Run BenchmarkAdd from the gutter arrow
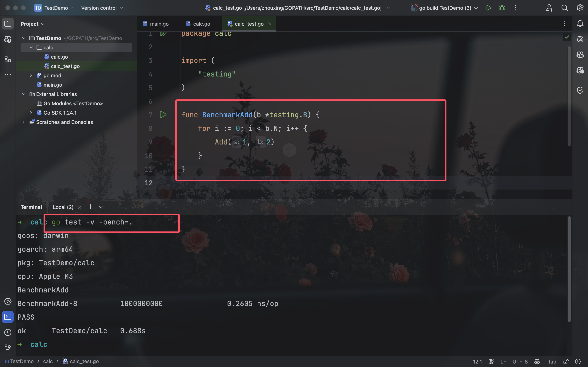The height and width of the screenshot is (367, 588). click(x=163, y=115)
